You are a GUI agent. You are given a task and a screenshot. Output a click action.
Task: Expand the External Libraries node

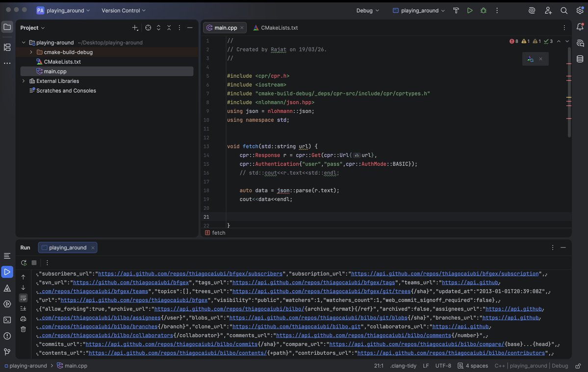[23, 81]
